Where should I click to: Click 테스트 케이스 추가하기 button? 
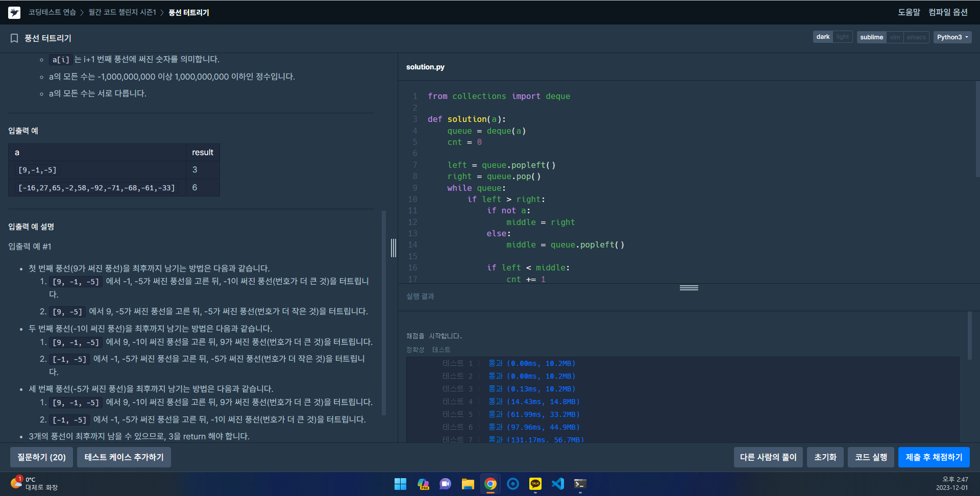tap(124, 457)
